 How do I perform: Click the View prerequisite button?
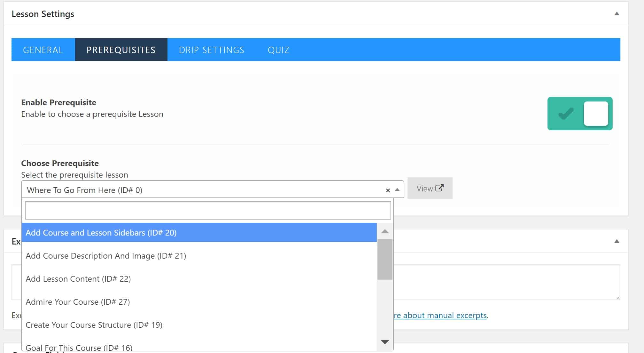[x=430, y=189]
